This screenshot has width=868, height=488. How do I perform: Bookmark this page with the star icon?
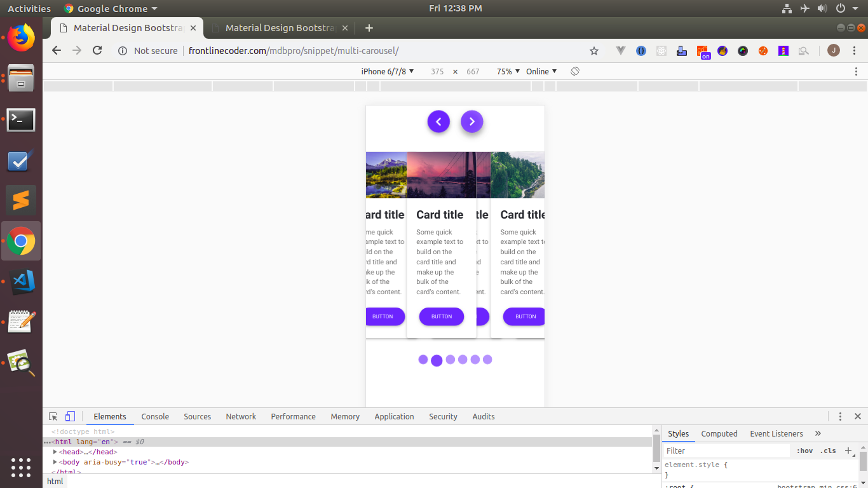(x=594, y=51)
